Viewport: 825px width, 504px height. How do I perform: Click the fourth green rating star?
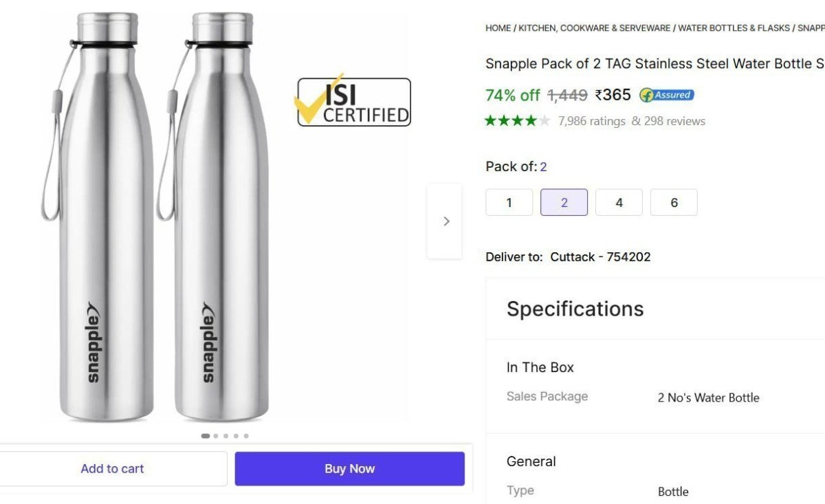pos(530,120)
